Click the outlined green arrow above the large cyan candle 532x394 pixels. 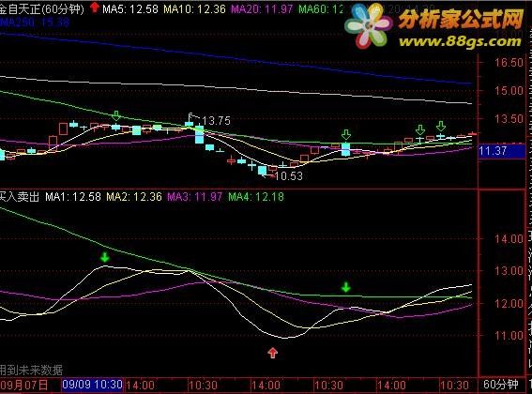pyautogui.click(x=346, y=134)
